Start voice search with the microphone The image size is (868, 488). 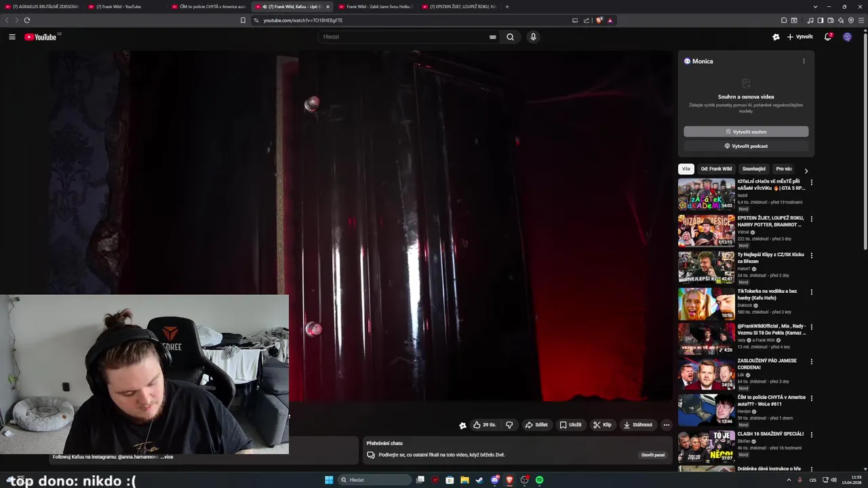click(533, 37)
